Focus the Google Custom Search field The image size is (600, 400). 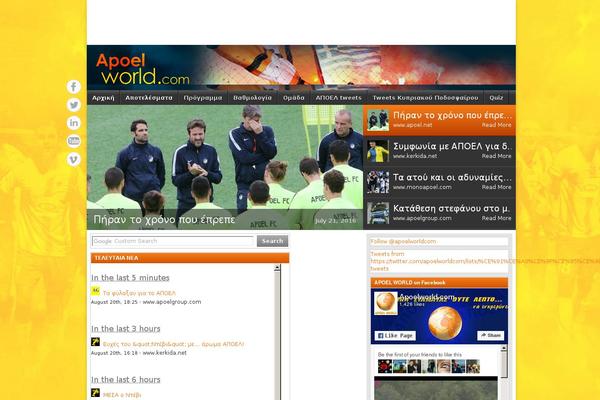click(x=173, y=241)
